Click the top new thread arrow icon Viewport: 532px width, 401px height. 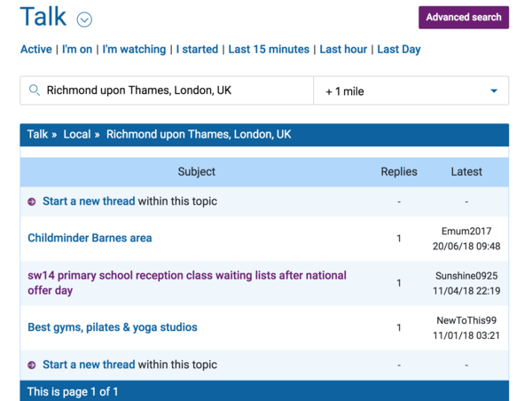point(32,202)
